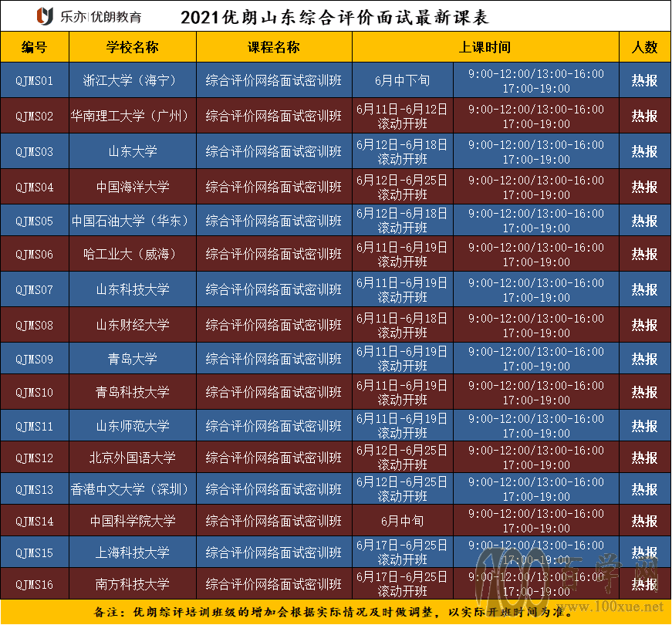Select the QJMS13 code cell
This screenshot has width=672, height=625.
[34, 489]
